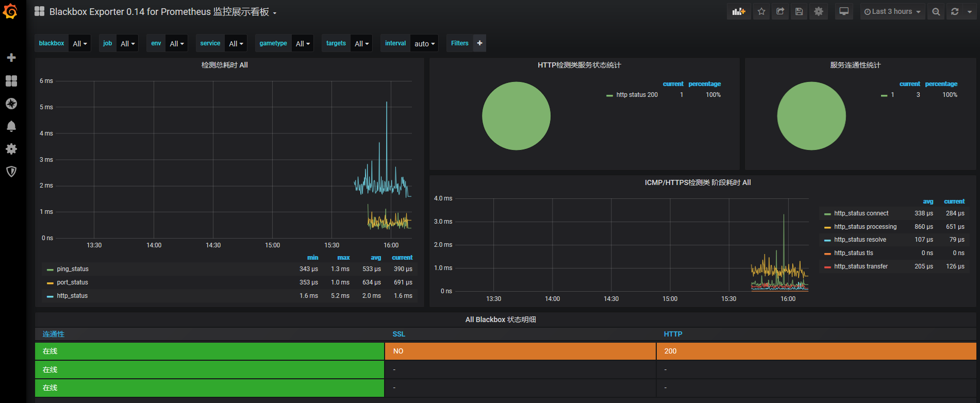Click ping_status green color swatch
Image resolution: width=980 pixels, height=403 pixels.
coord(50,270)
